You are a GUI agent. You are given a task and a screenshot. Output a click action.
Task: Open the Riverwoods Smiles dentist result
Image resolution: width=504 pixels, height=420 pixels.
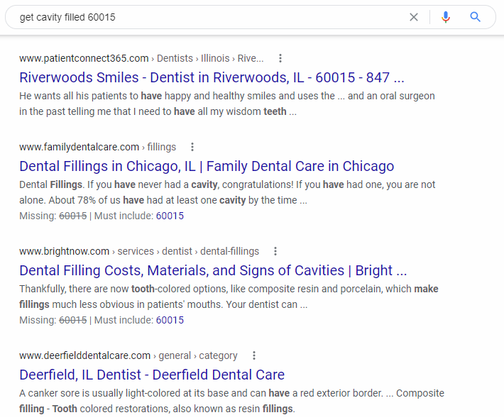212,77
